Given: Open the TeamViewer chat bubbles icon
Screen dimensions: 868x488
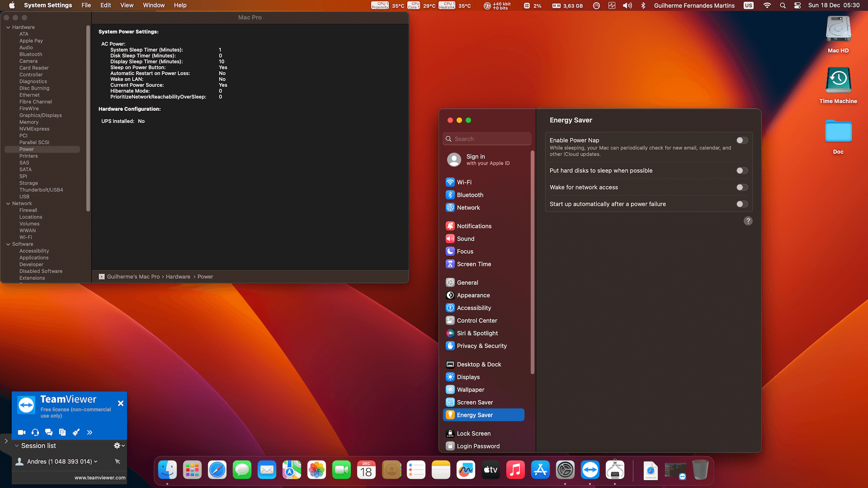Looking at the screenshot, I should 49,432.
